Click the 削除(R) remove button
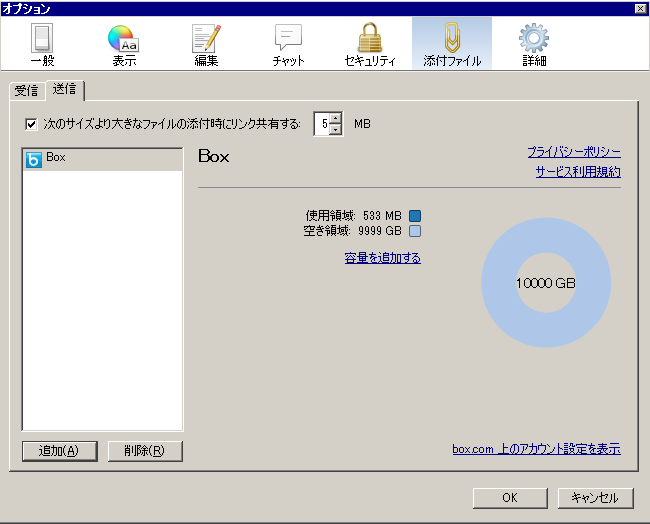 click(x=145, y=451)
